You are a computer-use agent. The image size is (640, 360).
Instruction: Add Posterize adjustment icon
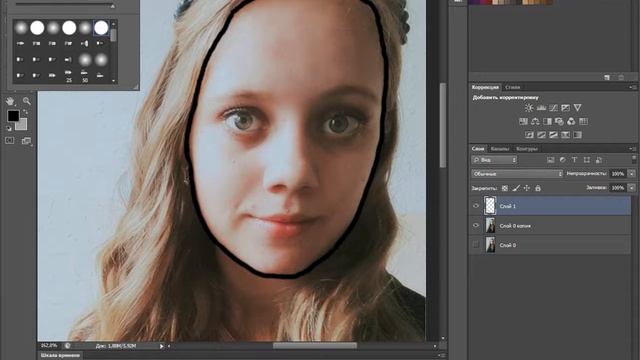point(541,135)
